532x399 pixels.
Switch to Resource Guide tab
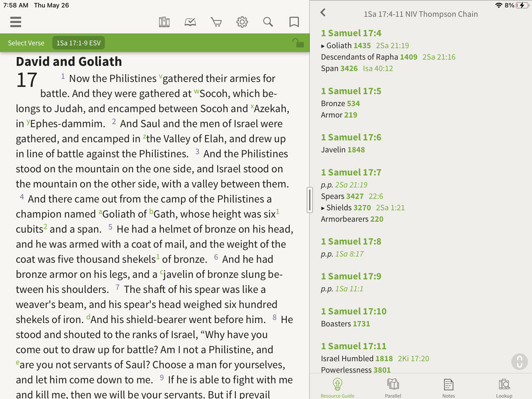coord(337,387)
